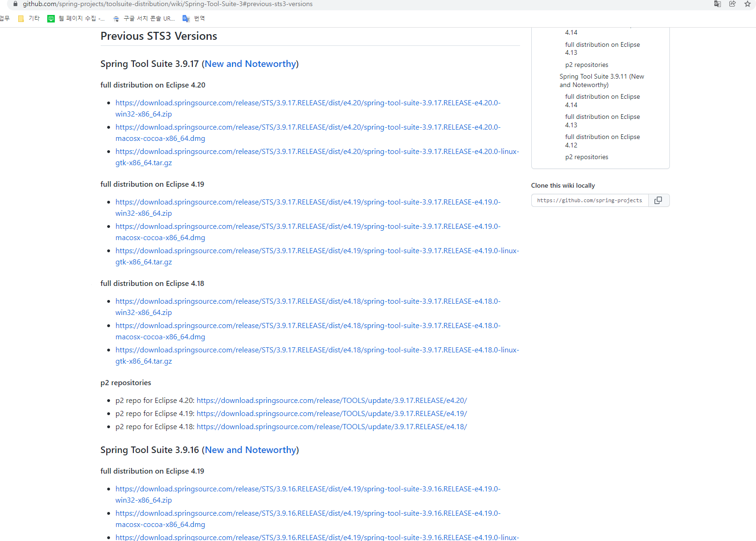This screenshot has height=541, width=756.
Task: Click the address bar URL
Action: coord(168,4)
